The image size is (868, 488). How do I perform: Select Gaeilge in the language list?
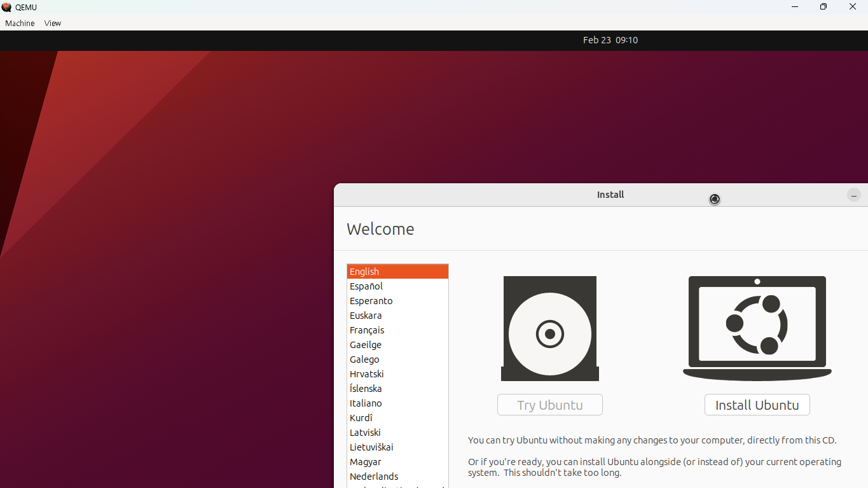click(397, 345)
